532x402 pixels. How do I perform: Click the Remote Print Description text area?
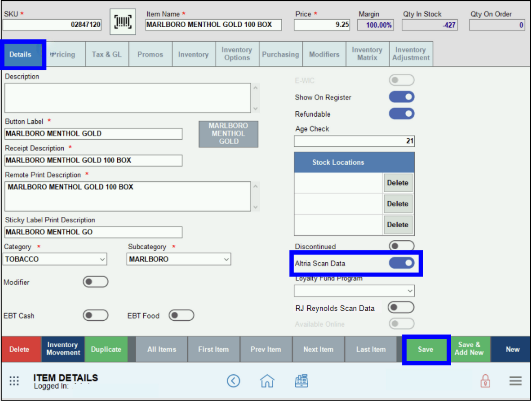(x=128, y=197)
